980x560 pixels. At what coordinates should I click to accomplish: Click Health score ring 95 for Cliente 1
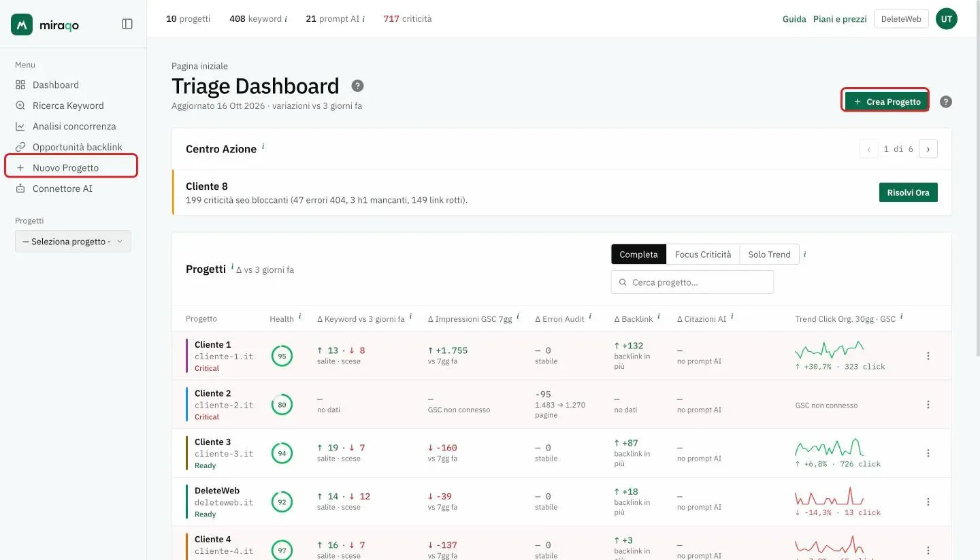282,356
